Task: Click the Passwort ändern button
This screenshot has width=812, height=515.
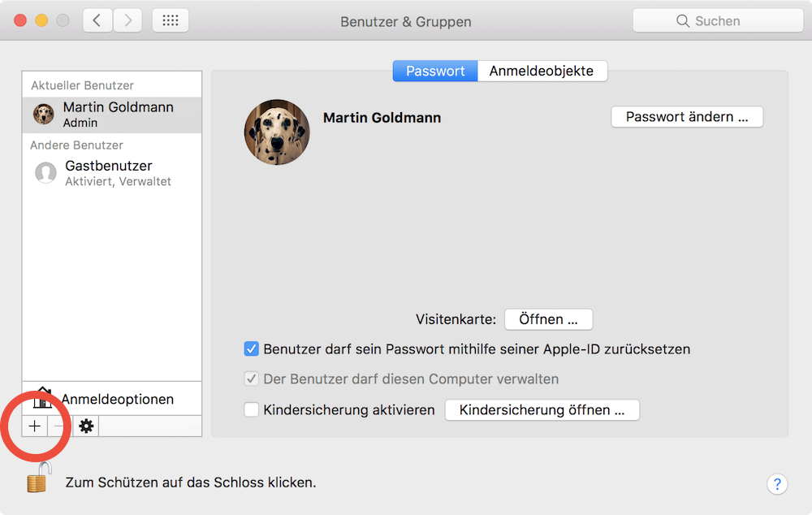Action: (x=687, y=117)
